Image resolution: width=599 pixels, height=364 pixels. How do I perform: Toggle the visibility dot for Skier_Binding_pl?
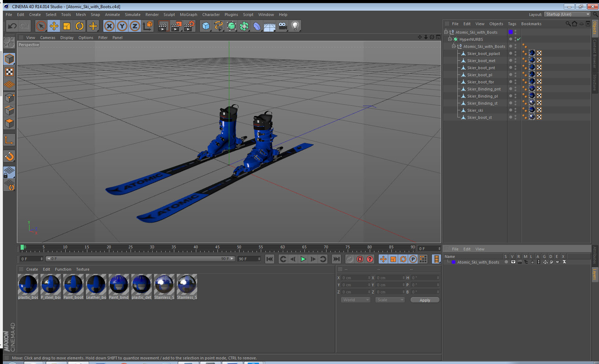point(511,95)
